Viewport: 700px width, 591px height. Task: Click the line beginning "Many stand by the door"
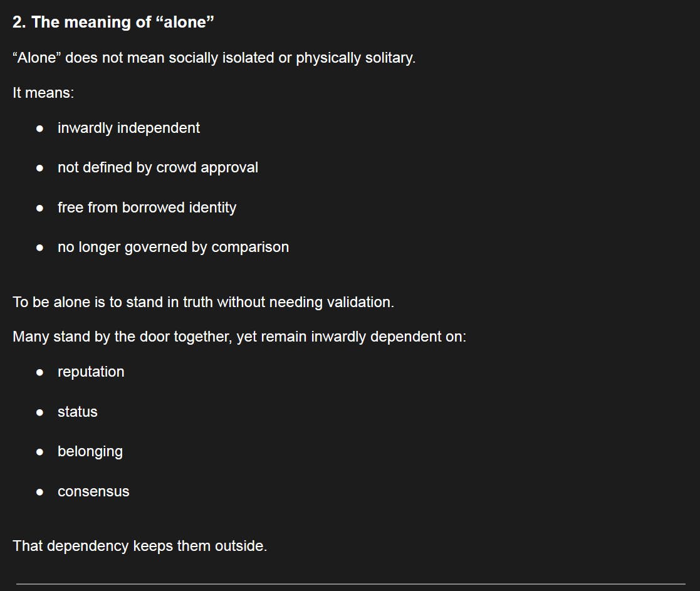(x=239, y=337)
